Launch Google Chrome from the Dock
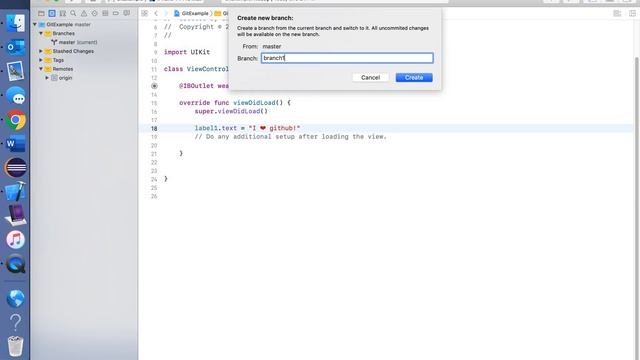640x360 pixels. [16, 120]
